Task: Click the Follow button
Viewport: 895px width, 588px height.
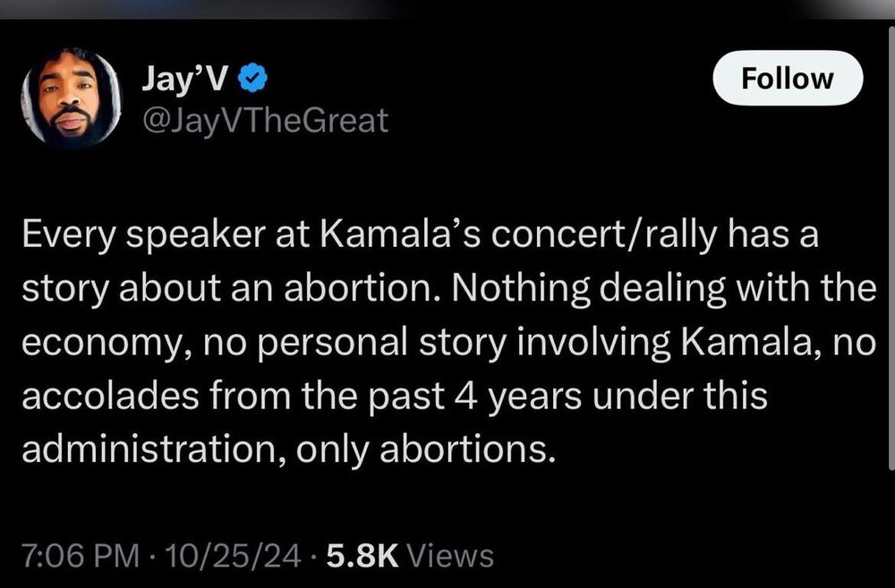Action: tap(788, 79)
